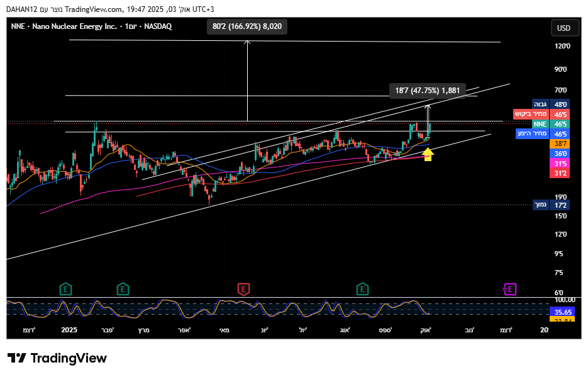Viewport: 588px width, 377px height.
Task: Click the אוג' month label
Action: point(345,330)
